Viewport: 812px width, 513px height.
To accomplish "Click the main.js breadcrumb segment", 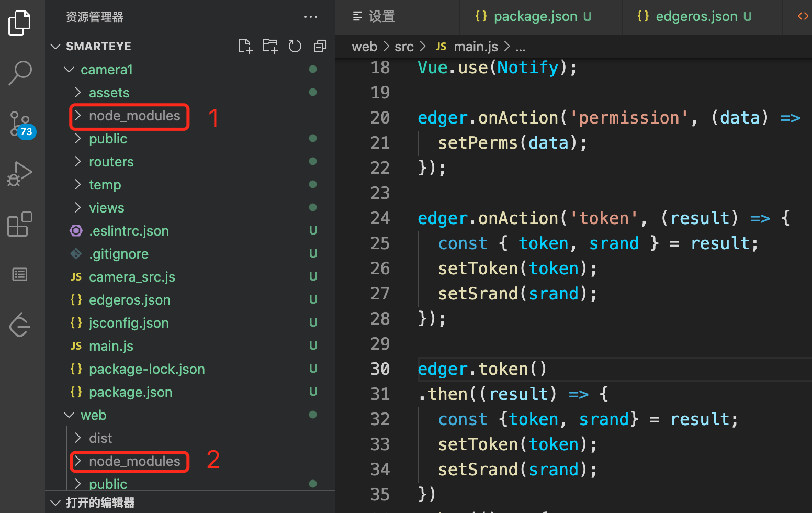I will 476,47.
